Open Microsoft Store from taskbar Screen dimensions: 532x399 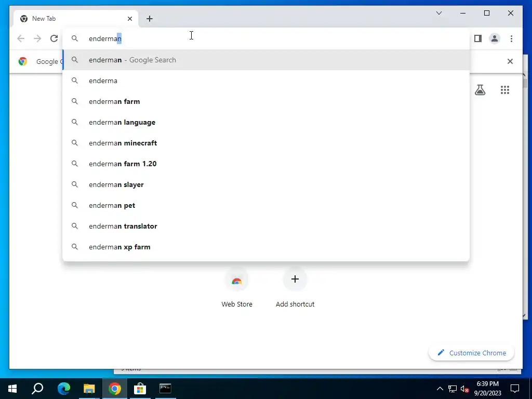tap(140, 389)
